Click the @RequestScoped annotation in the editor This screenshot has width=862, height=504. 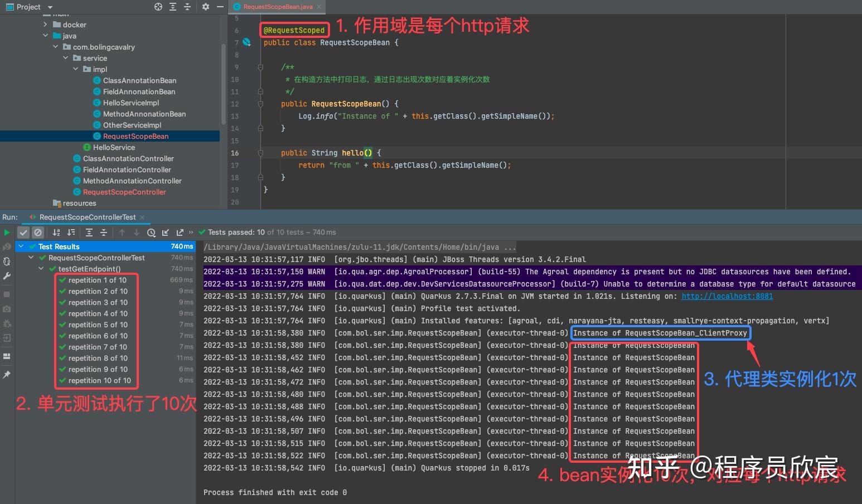pyautogui.click(x=294, y=30)
